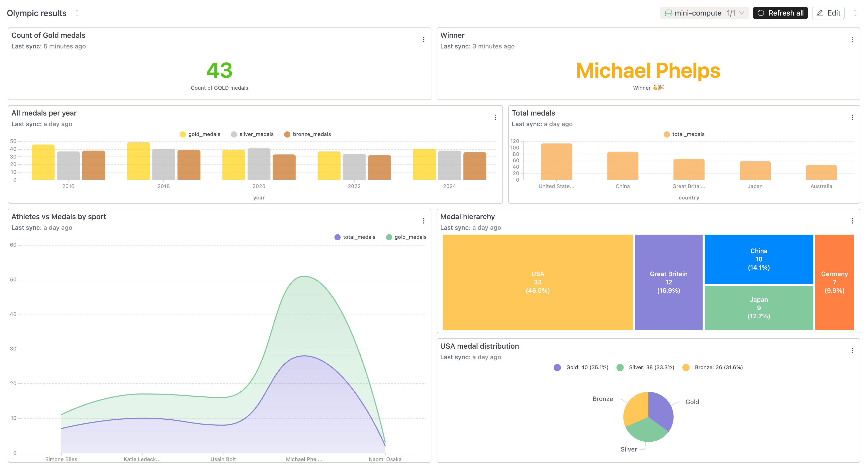Open the Count of Gold medals card menu
Screen dimensions: 868x473
pos(424,39)
